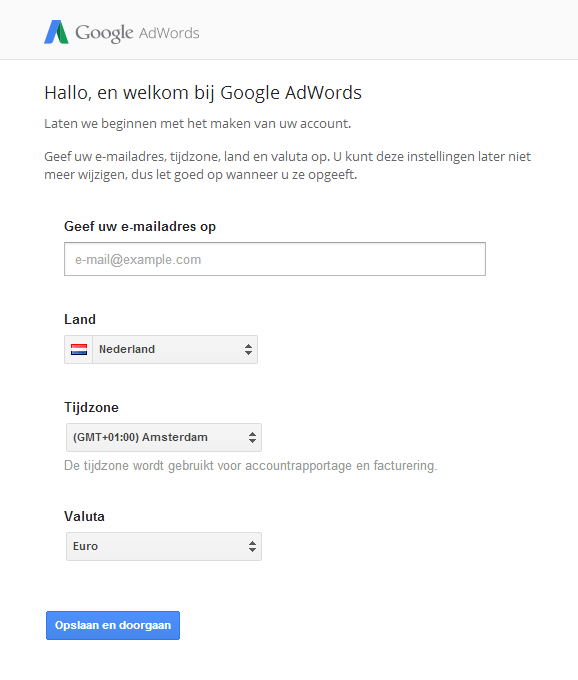Image resolution: width=578 pixels, height=680 pixels.
Task: Click the Land label
Action: (80, 319)
